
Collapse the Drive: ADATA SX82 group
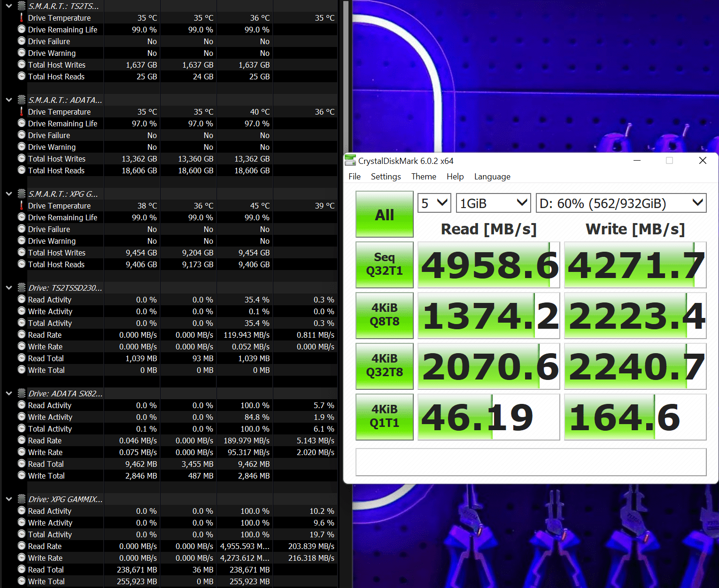9,394
